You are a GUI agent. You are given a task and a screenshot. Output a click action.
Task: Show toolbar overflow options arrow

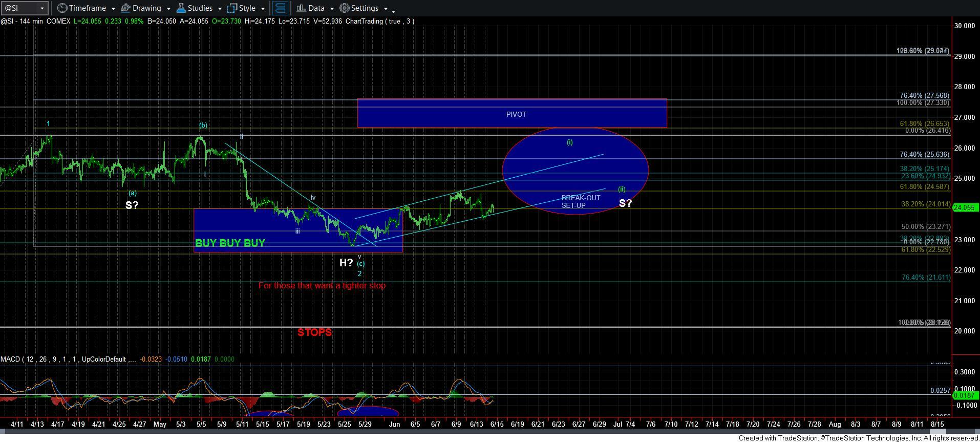393,10
